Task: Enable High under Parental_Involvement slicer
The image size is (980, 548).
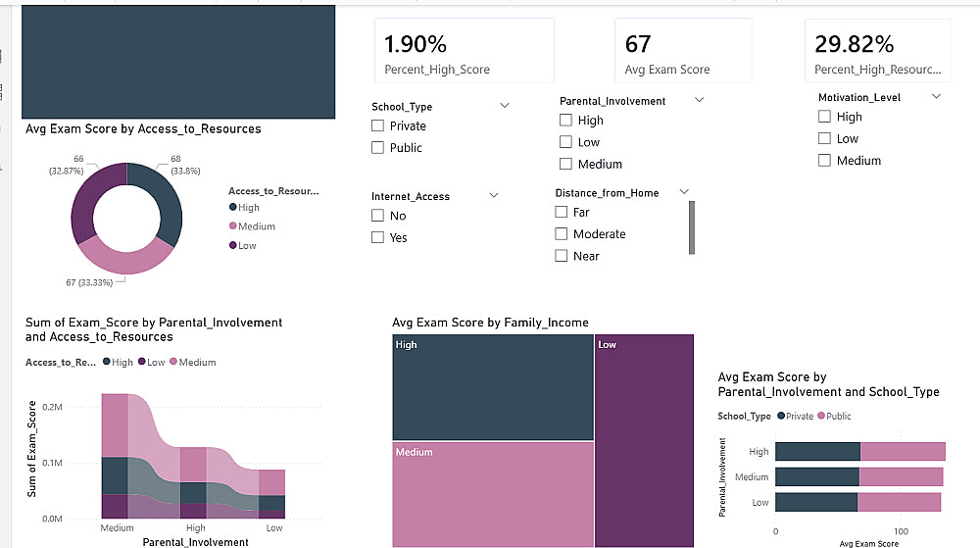Action: [x=566, y=120]
